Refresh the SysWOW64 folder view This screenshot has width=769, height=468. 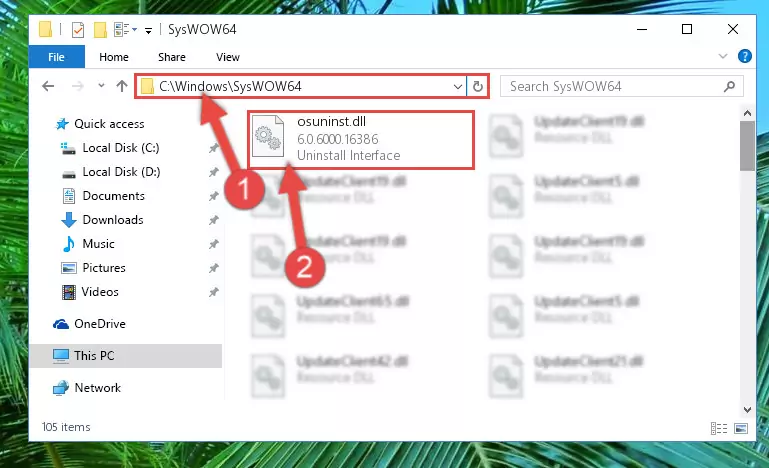(x=478, y=87)
